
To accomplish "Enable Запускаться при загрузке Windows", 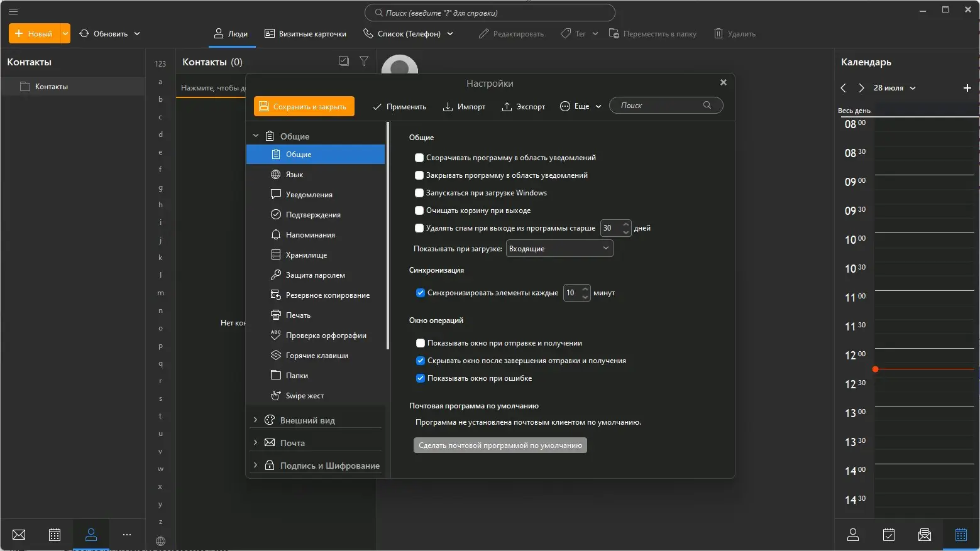I will pyautogui.click(x=419, y=193).
